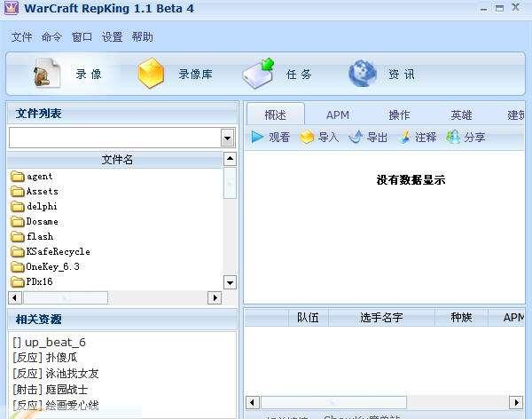Open the 文件 menu
Viewport: 532px width, 419px height.
[21, 37]
